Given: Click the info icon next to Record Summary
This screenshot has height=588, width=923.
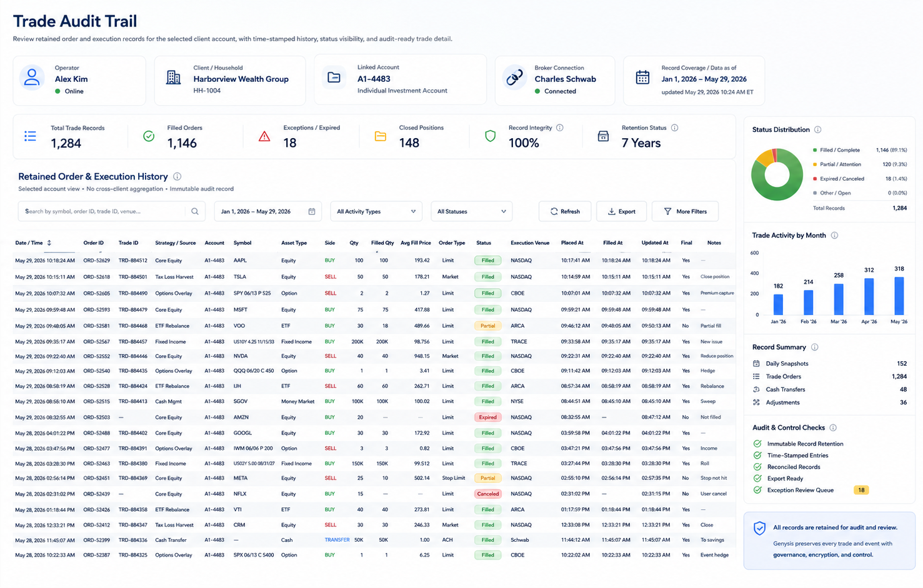Looking at the screenshot, I should pyautogui.click(x=814, y=347).
